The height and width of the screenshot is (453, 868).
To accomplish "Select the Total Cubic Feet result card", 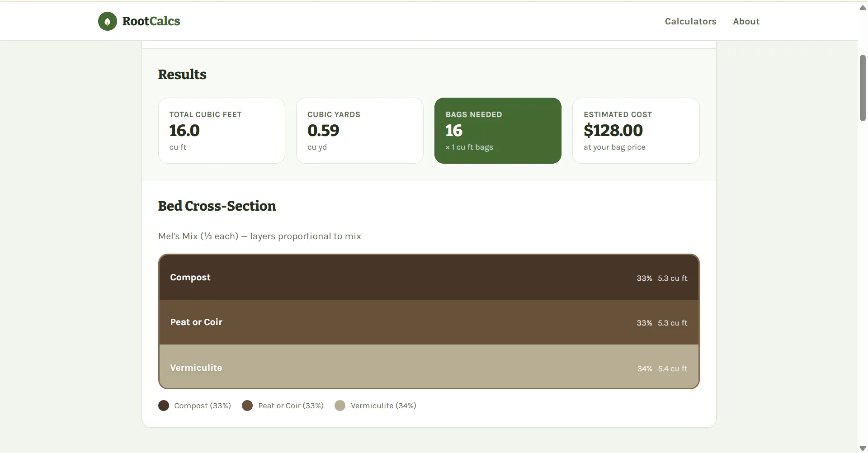I will [222, 131].
